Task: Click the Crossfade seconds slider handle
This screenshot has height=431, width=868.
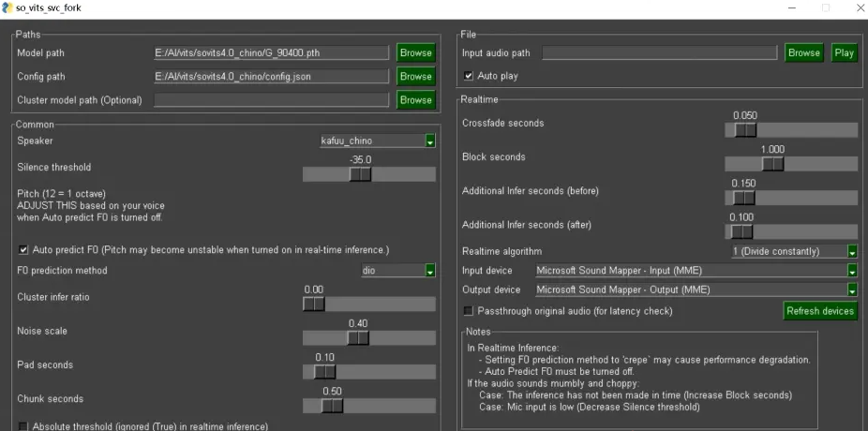Action: 745,130
